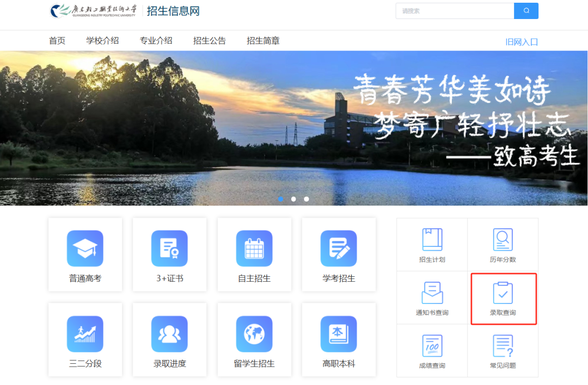
Task: Click the 成绩查询 label text
Action: pyautogui.click(x=432, y=365)
